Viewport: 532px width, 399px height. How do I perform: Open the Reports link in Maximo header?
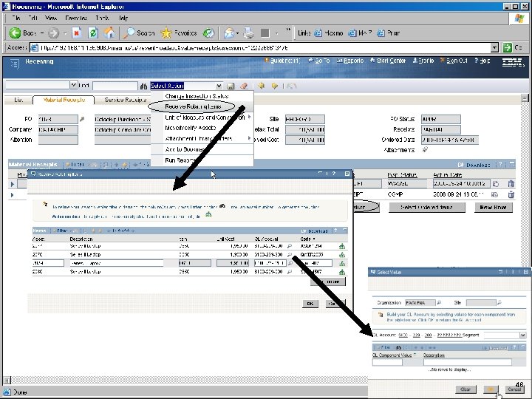(350, 61)
